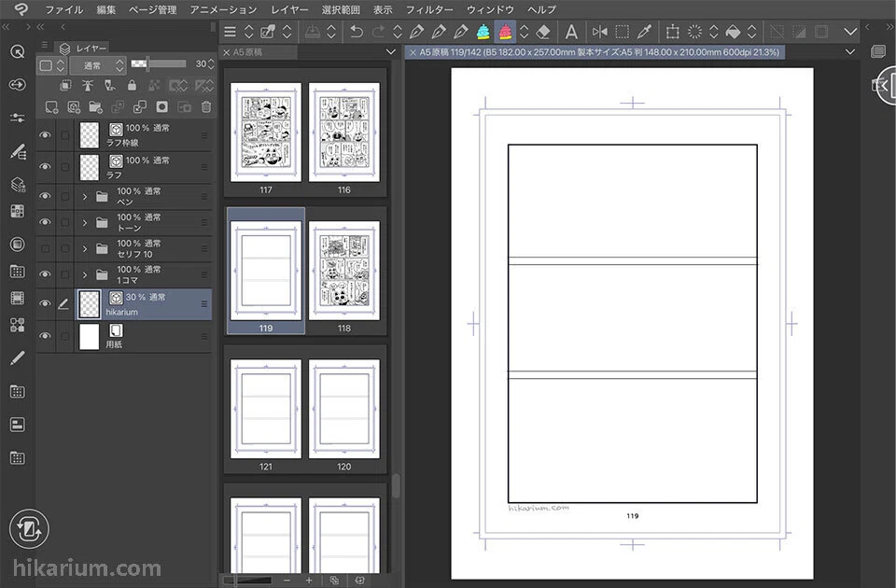This screenshot has width=896, height=588.
Task: Open the Sub tool pen icon in sidebar
Action: pyautogui.click(x=18, y=151)
